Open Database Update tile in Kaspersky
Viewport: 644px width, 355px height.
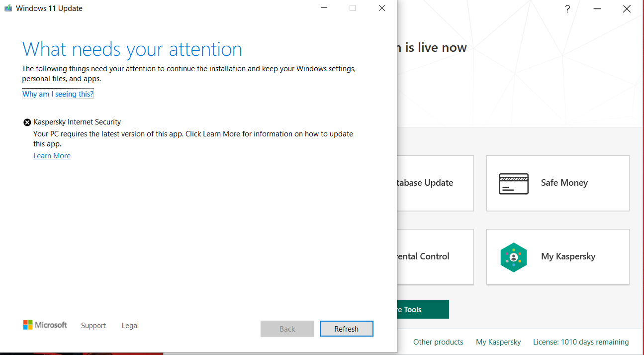pos(435,183)
